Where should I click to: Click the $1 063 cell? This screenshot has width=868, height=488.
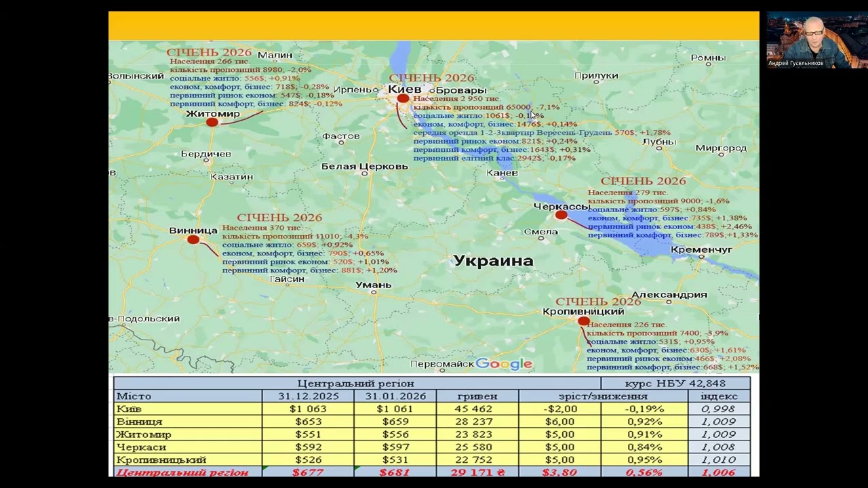coord(308,409)
